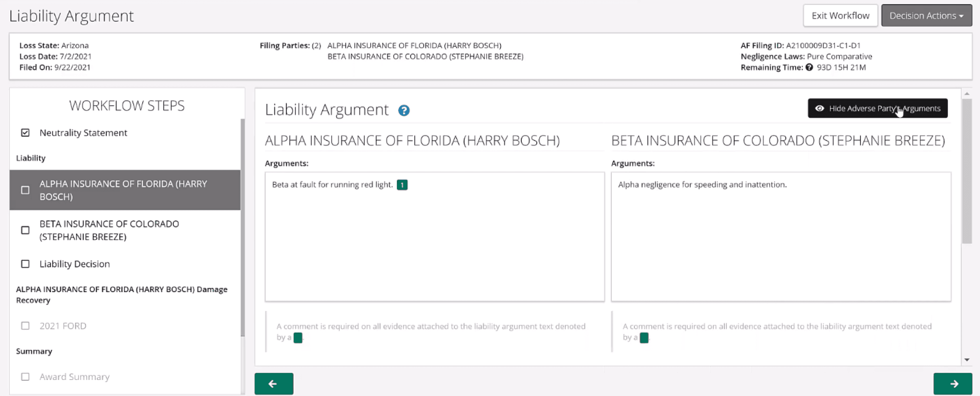Image resolution: width=980 pixels, height=396 pixels.
Task: Check the Liability Decision checkbox
Action: tap(25, 264)
